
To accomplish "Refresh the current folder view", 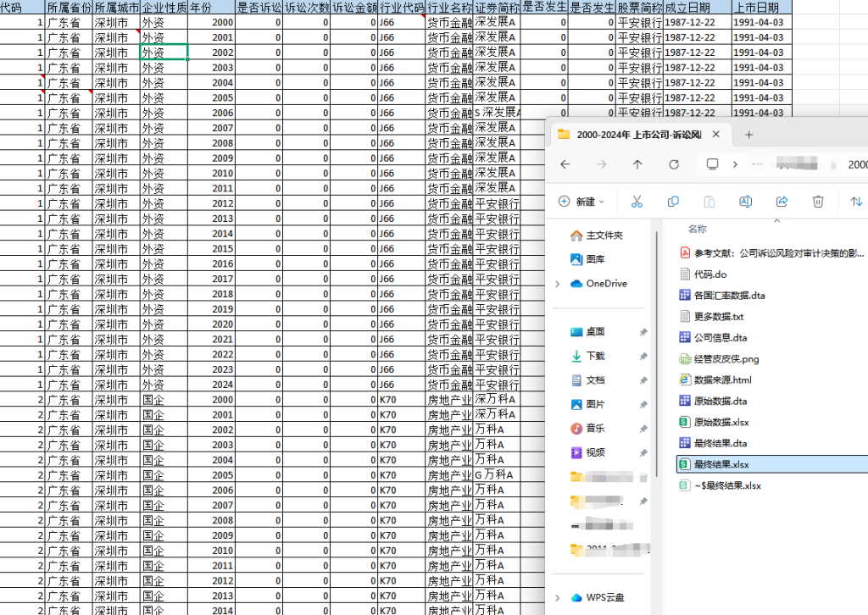I will coord(674,164).
